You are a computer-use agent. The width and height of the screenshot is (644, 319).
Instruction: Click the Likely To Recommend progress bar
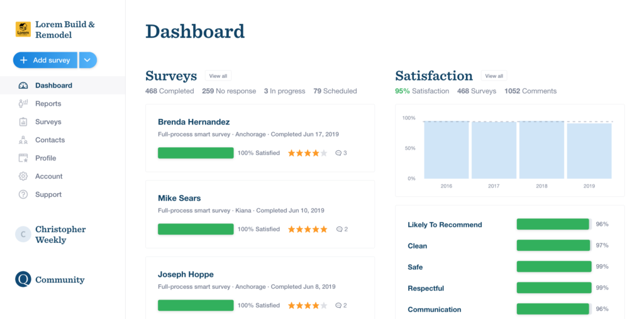click(x=554, y=224)
